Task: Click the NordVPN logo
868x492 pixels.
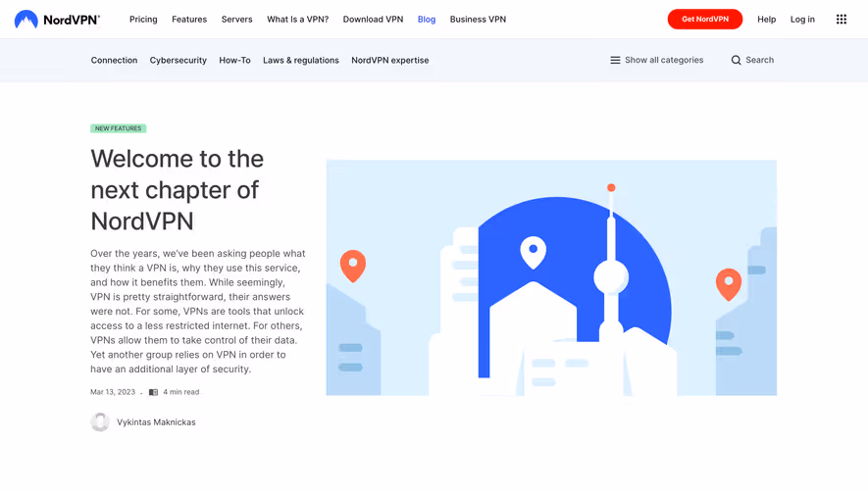Action: coord(57,20)
